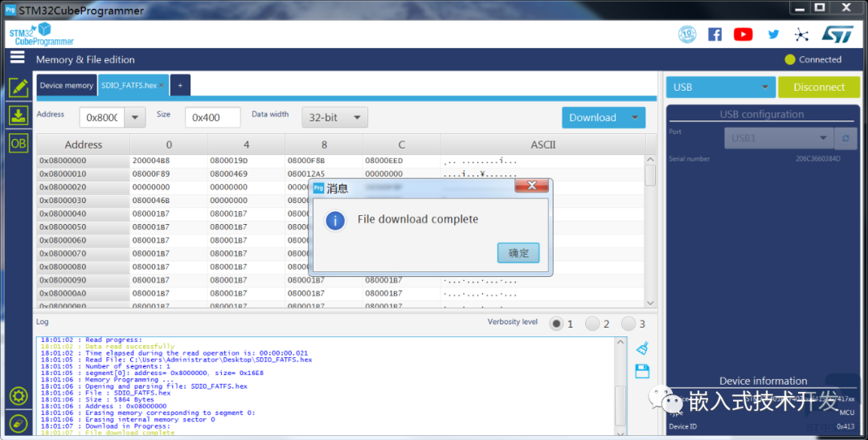Click the Address input field
Screen dimensions: 868x440
[x=102, y=117]
